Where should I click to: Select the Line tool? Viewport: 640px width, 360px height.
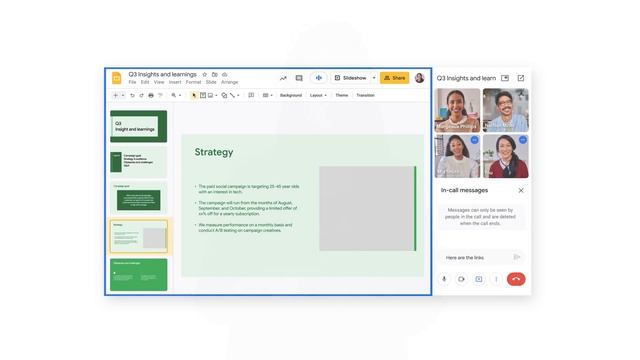coord(232,95)
